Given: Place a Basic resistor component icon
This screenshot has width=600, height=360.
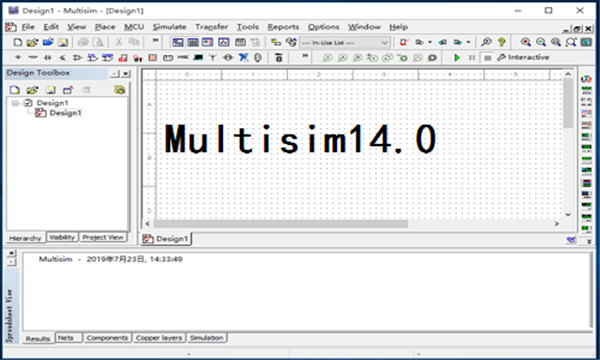Looking at the screenshot, I should click(x=33, y=57).
